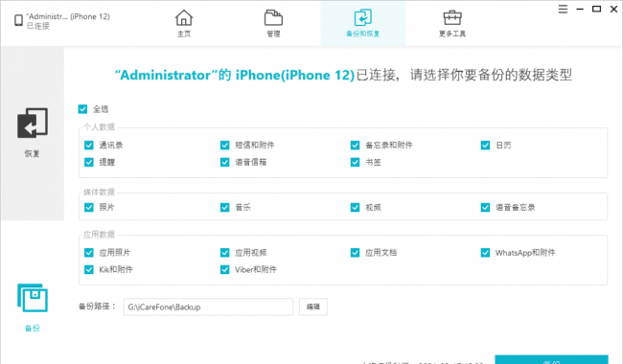Open the hamburger menu icon

[x=563, y=9]
